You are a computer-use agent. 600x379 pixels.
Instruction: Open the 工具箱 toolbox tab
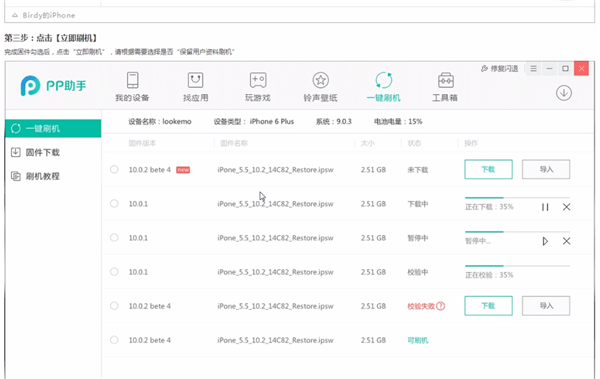pos(445,87)
